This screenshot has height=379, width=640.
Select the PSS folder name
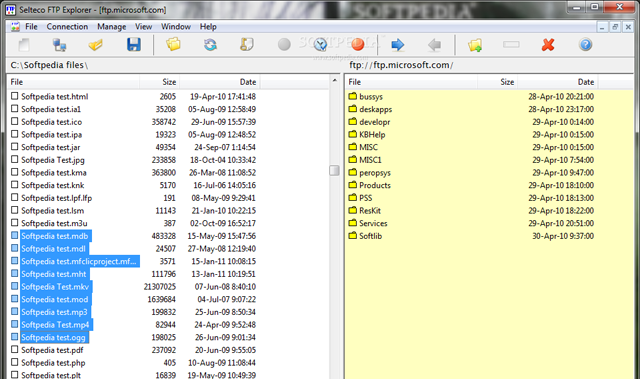point(365,198)
